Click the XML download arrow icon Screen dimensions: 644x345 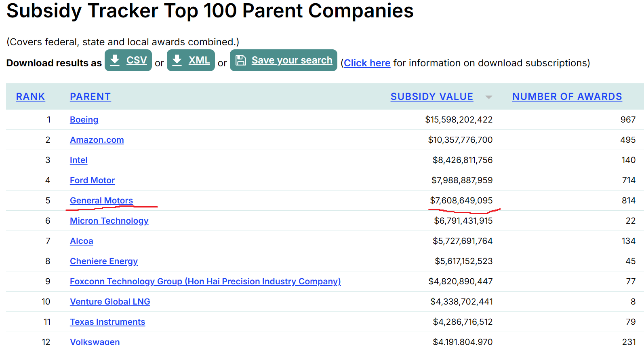coord(177,60)
